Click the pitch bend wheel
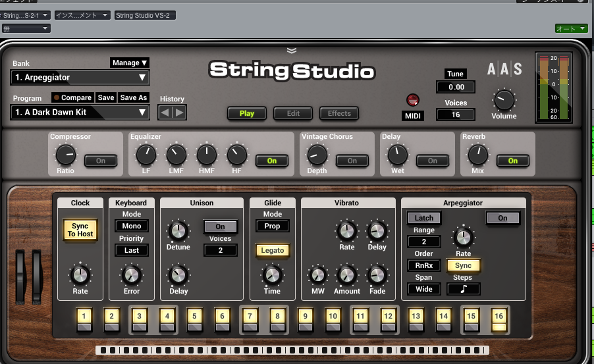The image size is (594, 364). click(x=20, y=276)
